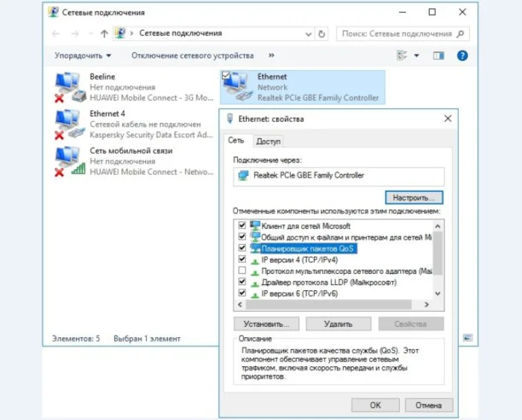The image size is (522, 420).
Task: Click the vertical scrollbar thumb in components list
Action: (x=438, y=253)
